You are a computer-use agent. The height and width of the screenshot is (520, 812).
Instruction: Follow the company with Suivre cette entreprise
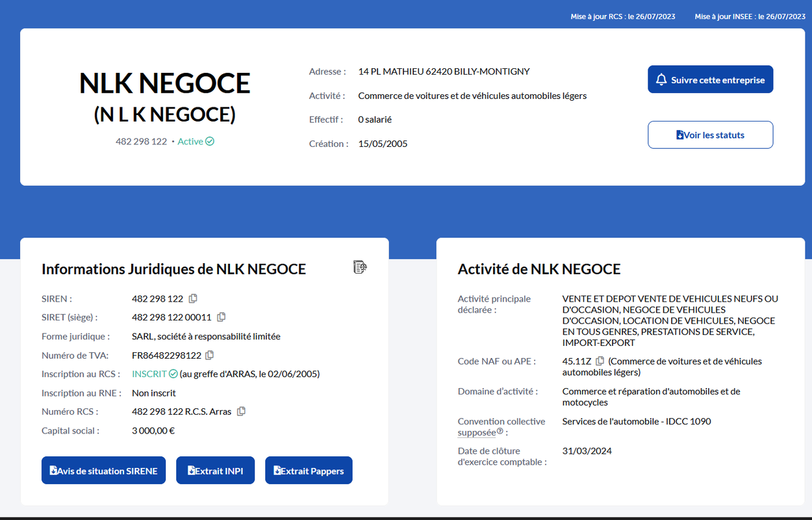point(710,79)
